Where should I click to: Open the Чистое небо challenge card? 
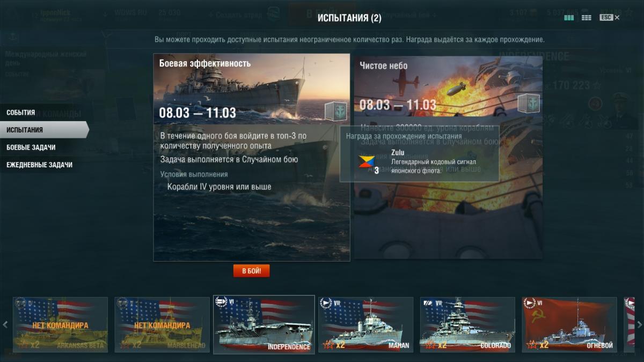click(x=448, y=157)
